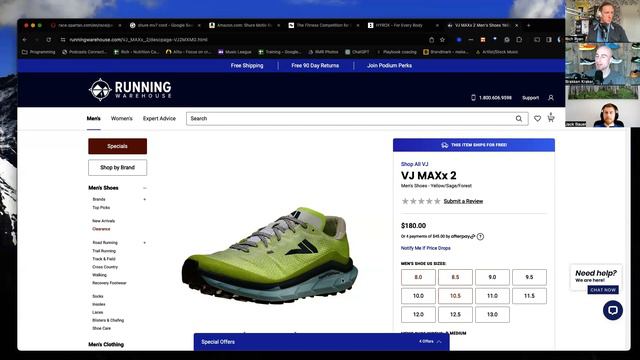
Task: Switch to the Amazon browser tab
Action: click(245, 25)
